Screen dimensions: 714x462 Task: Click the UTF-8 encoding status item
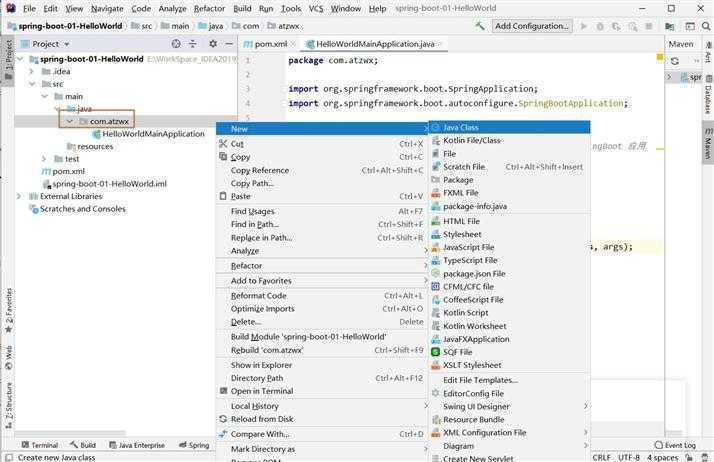pos(629,457)
